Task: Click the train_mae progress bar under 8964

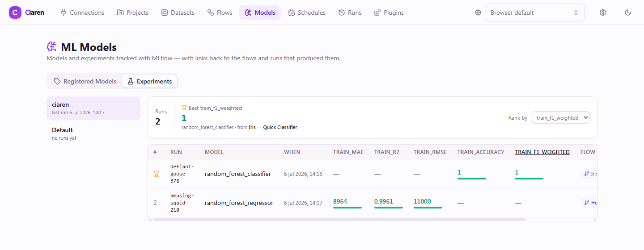Action: point(347,208)
